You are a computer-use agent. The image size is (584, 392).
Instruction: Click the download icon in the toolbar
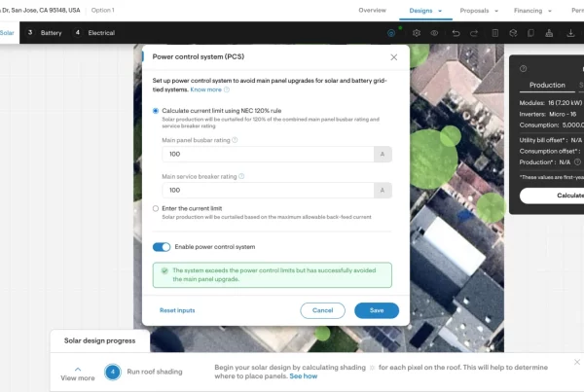570,32
